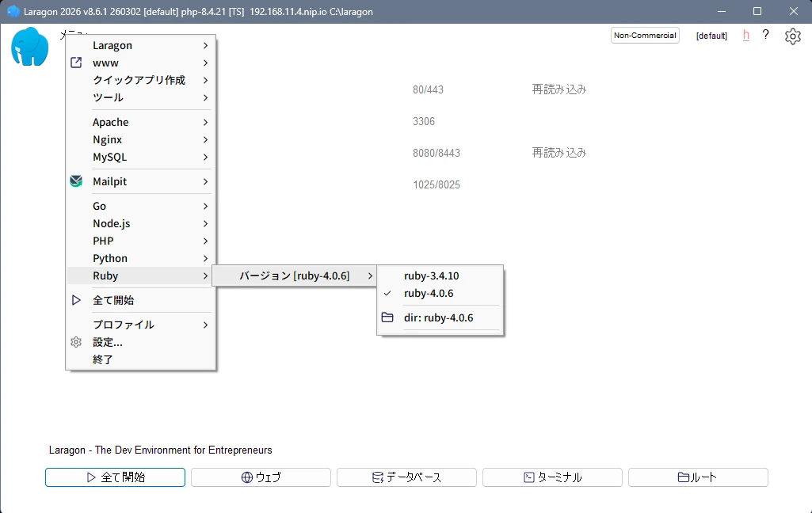Image resolution: width=812 pixels, height=513 pixels.
Task: Click the Laragon app icon in the title bar
Action: coord(13,11)
